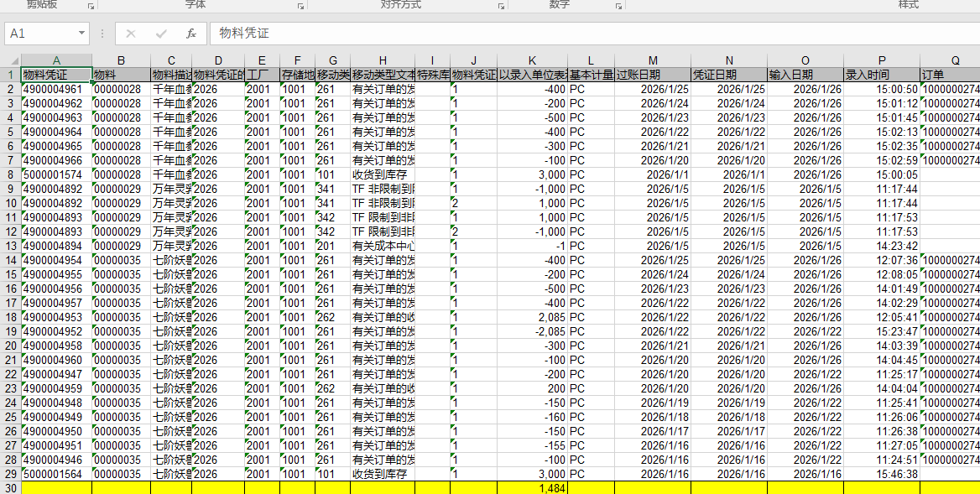980x494 pixels.
Task: Click the Select All corner triangle
Action: coord(10,60)
